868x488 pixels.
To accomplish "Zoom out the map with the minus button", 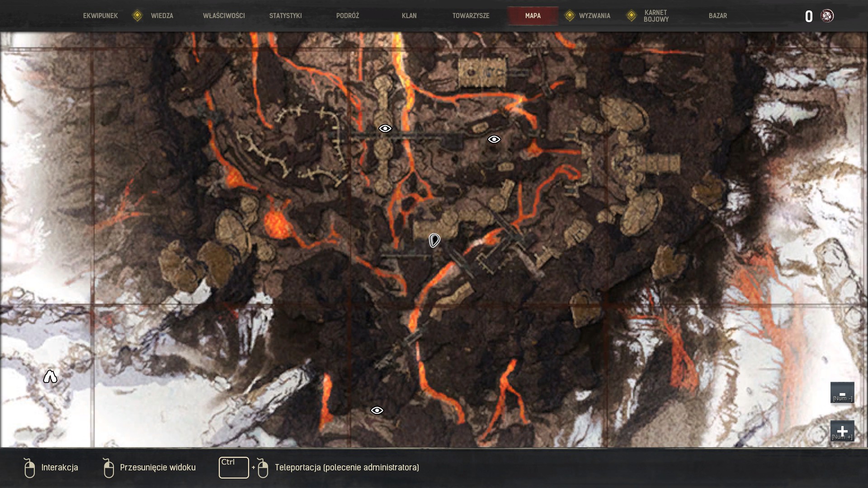I will point(842,393).
